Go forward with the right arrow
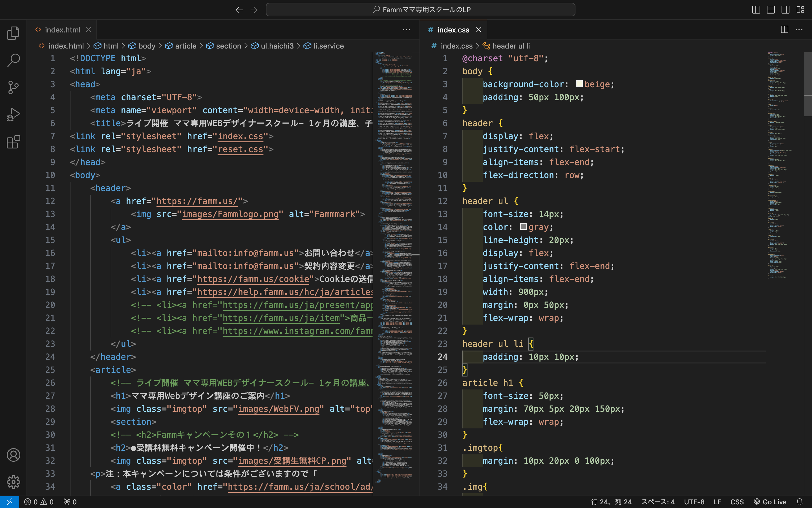This screenshot has width=812, height=508. click(x=254, y=10)
